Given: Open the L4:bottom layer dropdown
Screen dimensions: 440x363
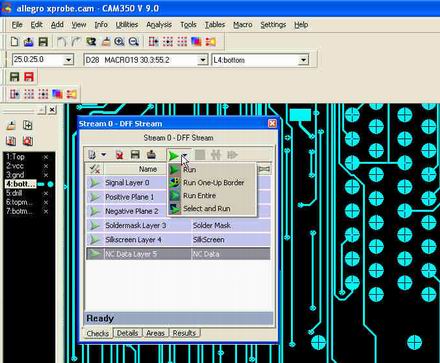Looking at the screenshot, I should click(303, 60).
